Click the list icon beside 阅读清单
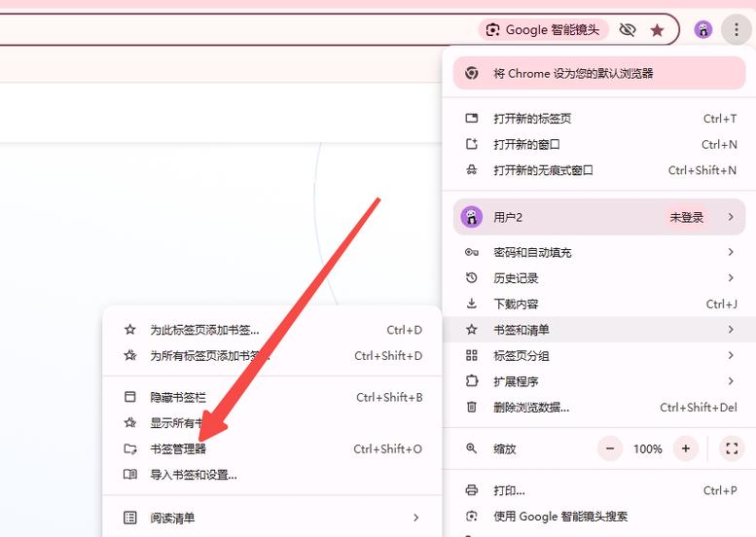Viewport: 756px width, 537px height. 130,518
